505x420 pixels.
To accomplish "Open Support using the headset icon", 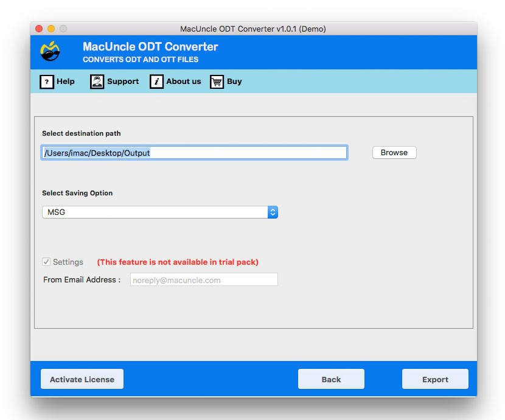I will coord(97,81).
